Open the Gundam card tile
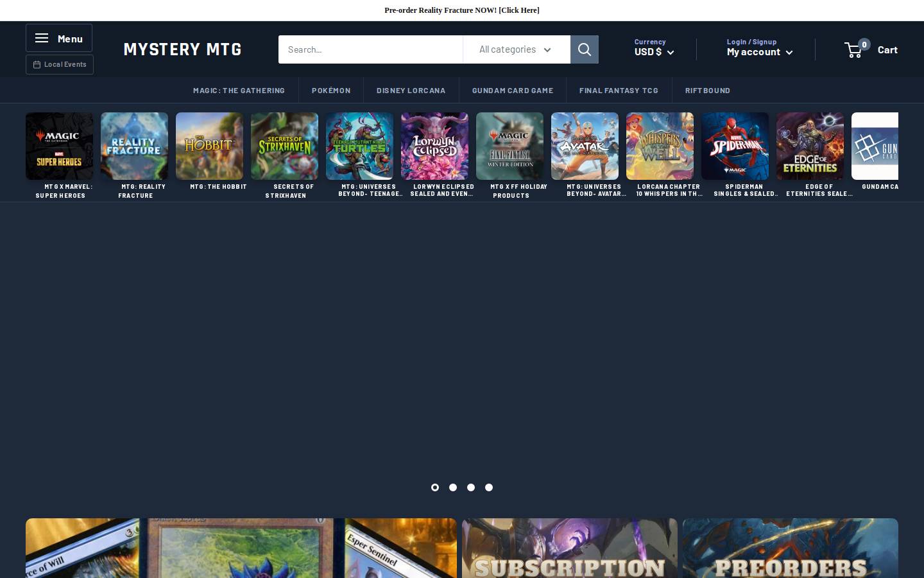The width and height of the screenshot is (924, 578). pyautogui.click(x=875, y=146)
